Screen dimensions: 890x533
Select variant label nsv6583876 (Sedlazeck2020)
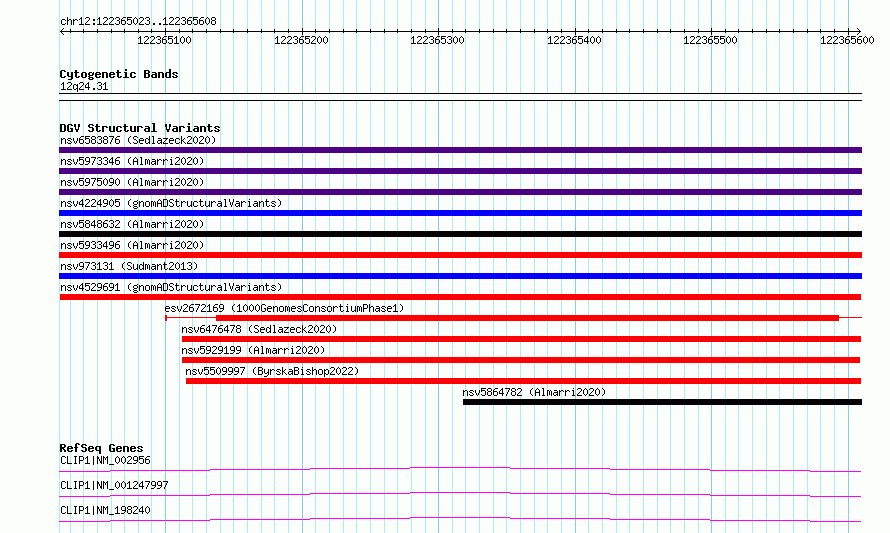(x=138, y=140)
